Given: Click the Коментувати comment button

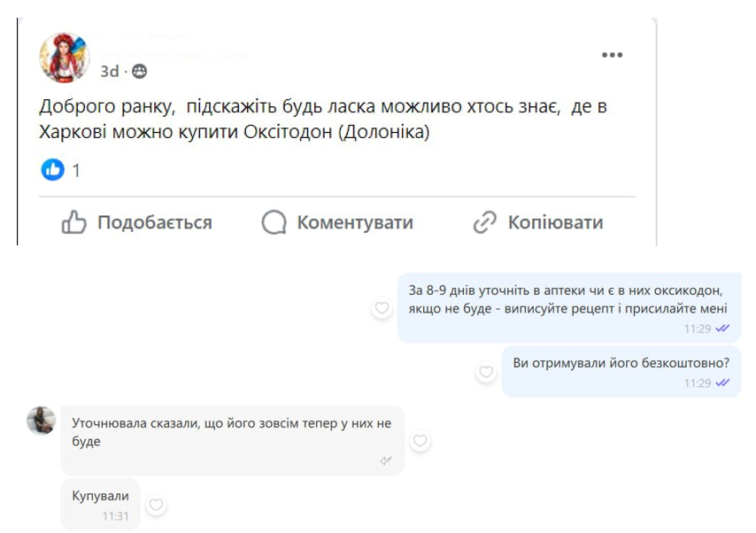Looking at the screenshot, I should [x=337, y=222].
